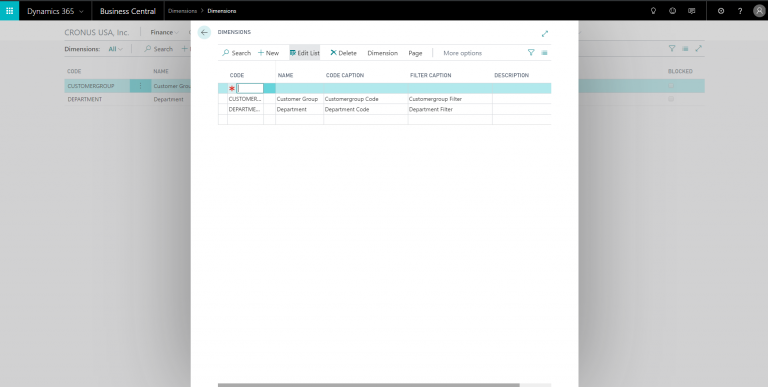The image size is (768, 387).
Task: Expand the Finance menu in background page
Action: pyautogui.click(x=164, y=32)
